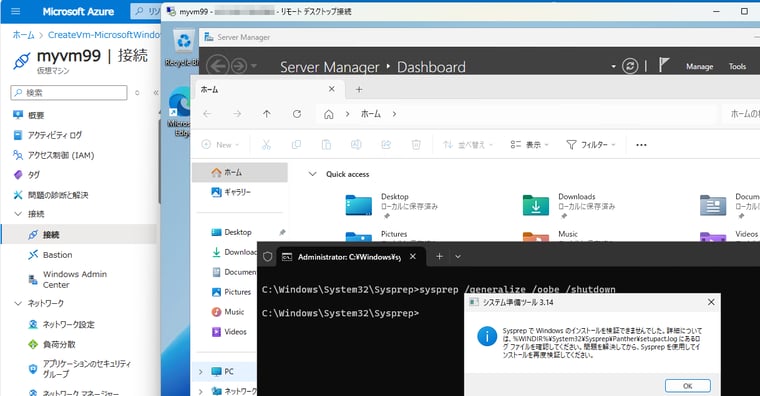Viewport: 760px width, 396px height.
Task: Click Server Manager back arrow button
Action: coord(218,65)
